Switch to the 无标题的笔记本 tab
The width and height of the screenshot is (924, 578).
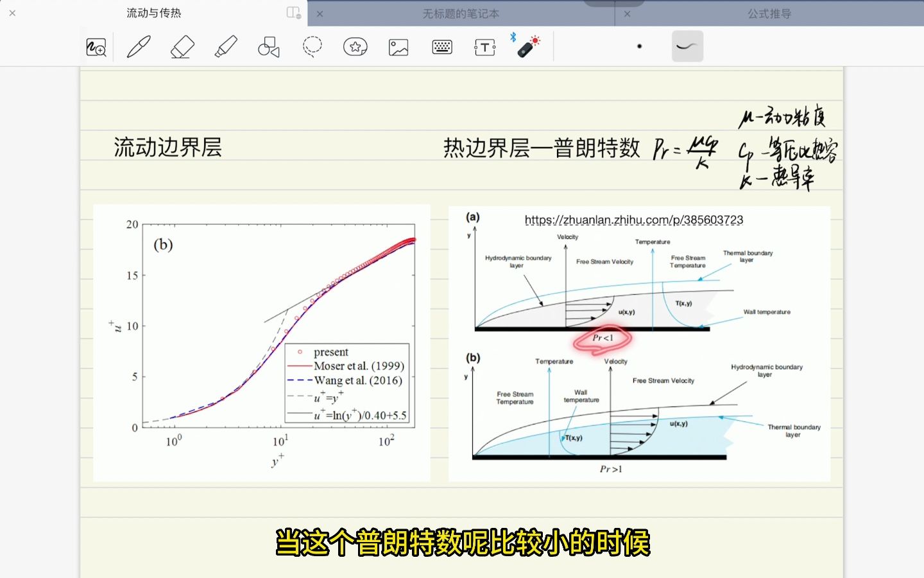point(461,13)
